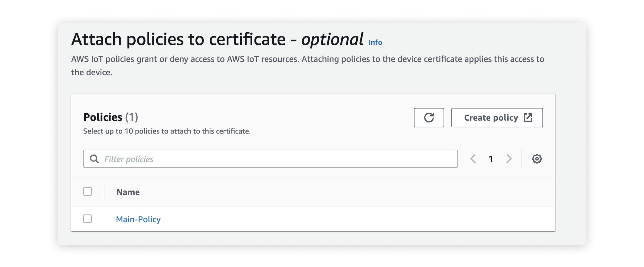This screenshot has width=644, height=267.
Task: Click the italic 'optional' word in title
Action: 332,39
